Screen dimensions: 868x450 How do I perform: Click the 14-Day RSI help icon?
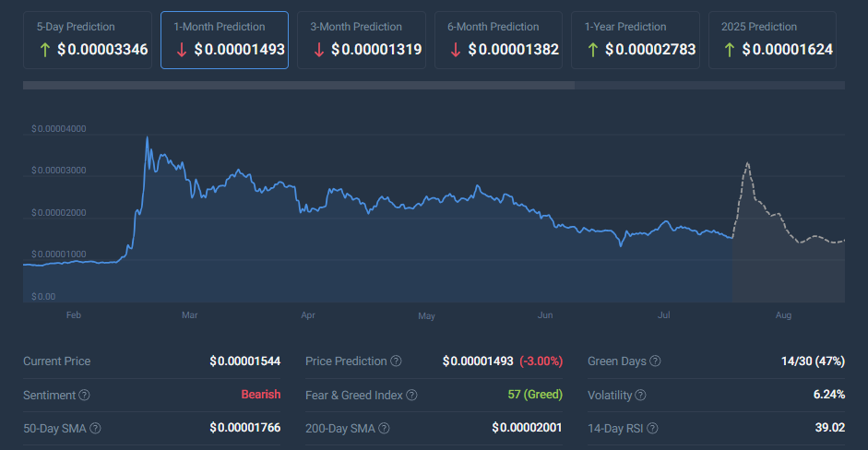pos(652,428)
